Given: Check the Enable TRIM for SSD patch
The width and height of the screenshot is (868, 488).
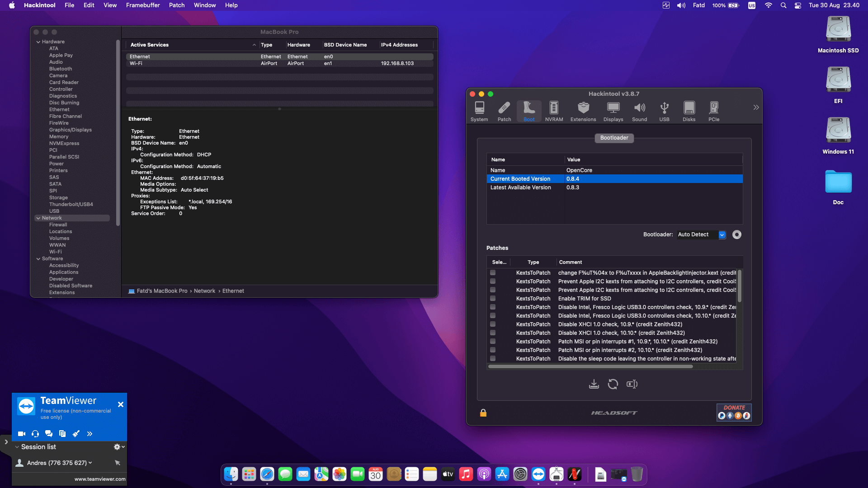Looking at the screenshot, I should pos(493,298).
